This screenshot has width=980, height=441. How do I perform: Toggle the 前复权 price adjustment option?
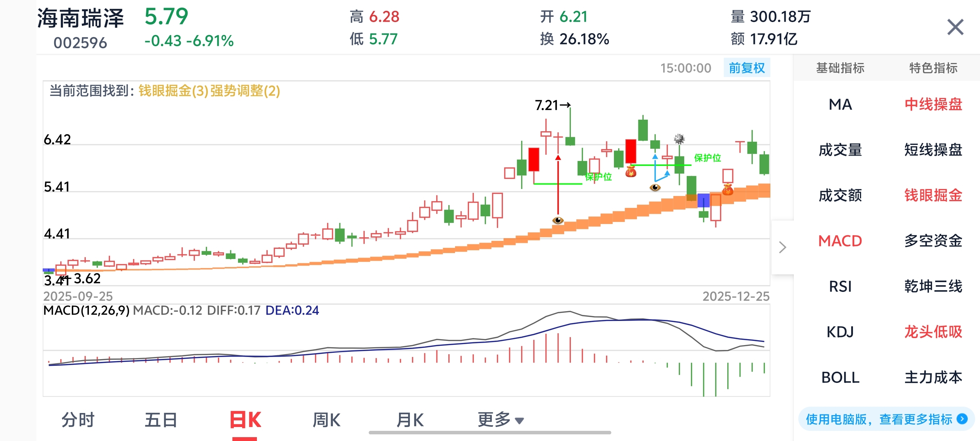coord(747,68)
